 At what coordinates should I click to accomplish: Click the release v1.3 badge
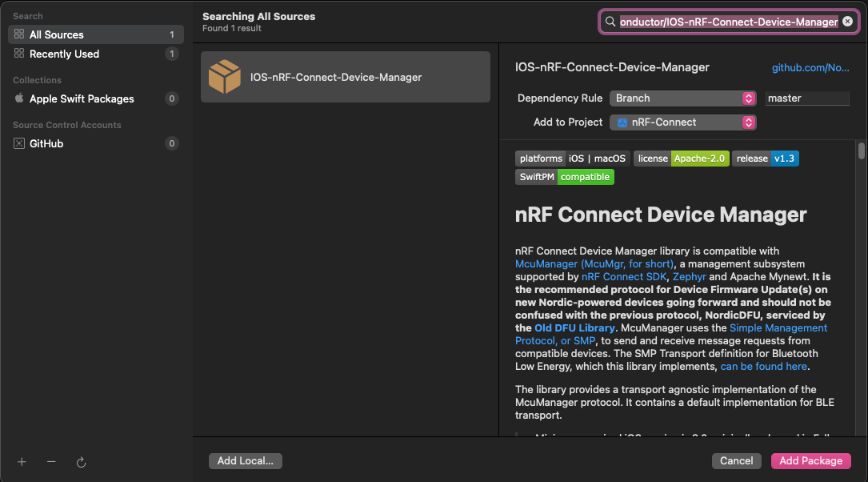(x=765, y=159)
